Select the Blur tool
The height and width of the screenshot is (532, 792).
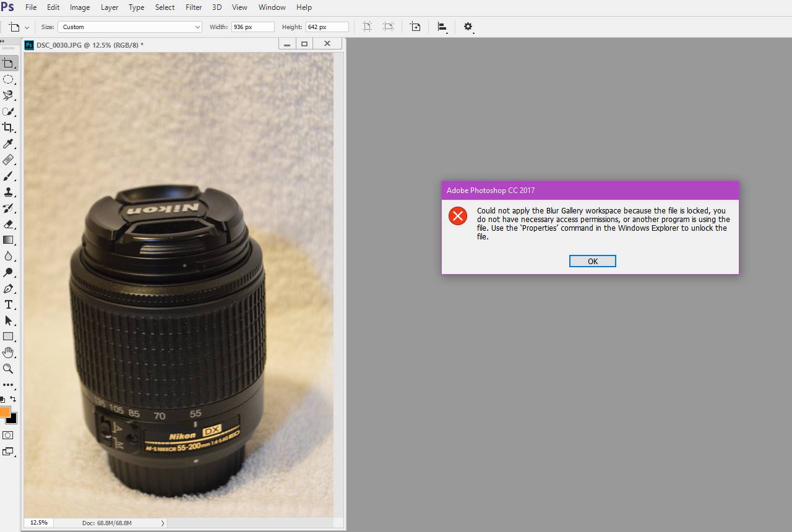[9, 256]
